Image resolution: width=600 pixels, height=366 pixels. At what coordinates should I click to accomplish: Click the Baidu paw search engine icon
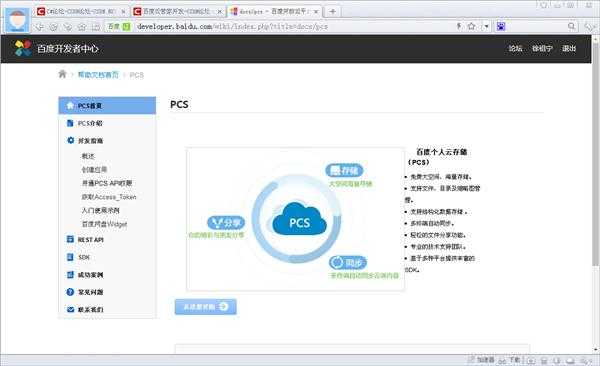tap(501, 26)
